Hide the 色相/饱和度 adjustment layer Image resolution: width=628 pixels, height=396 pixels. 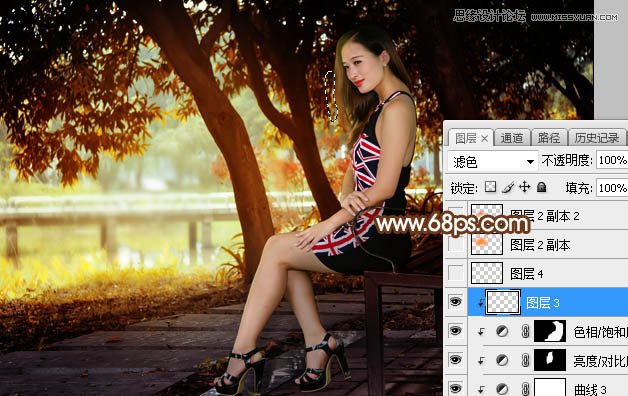(455, 331)
